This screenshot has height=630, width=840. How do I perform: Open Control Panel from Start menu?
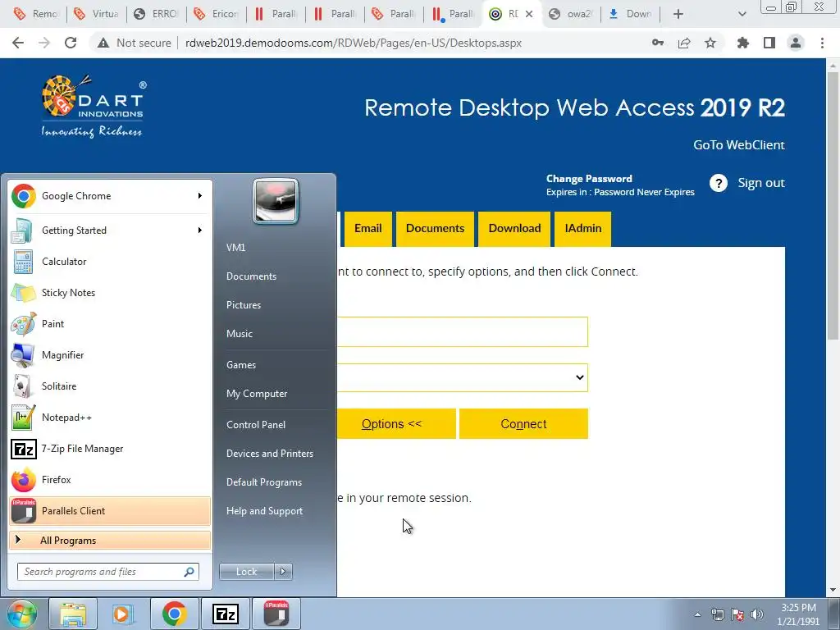pos(256,425)
